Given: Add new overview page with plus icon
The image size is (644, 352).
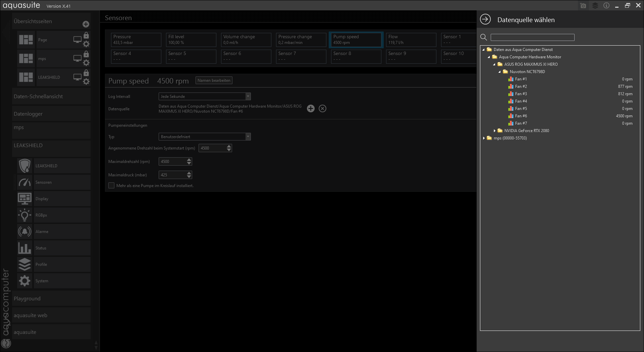Looking at the screenshot, I should [86, 24].
